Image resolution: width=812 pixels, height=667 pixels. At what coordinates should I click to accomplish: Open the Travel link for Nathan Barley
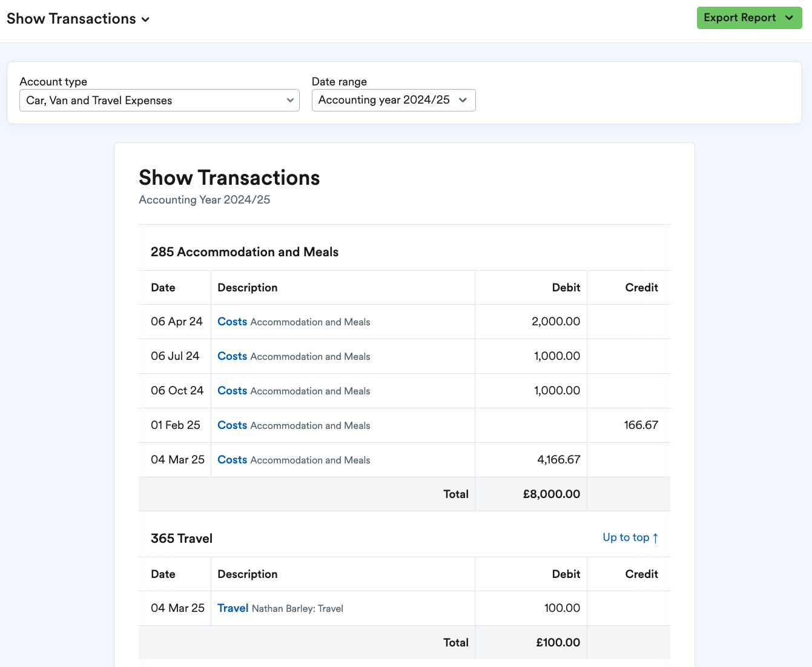pyautogui.click(x=233, y=608)
